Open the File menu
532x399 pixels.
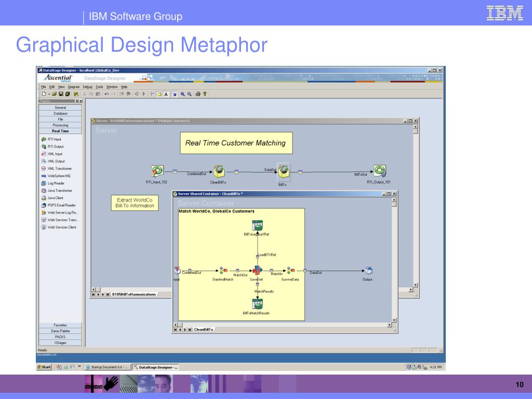coord(44,87)
